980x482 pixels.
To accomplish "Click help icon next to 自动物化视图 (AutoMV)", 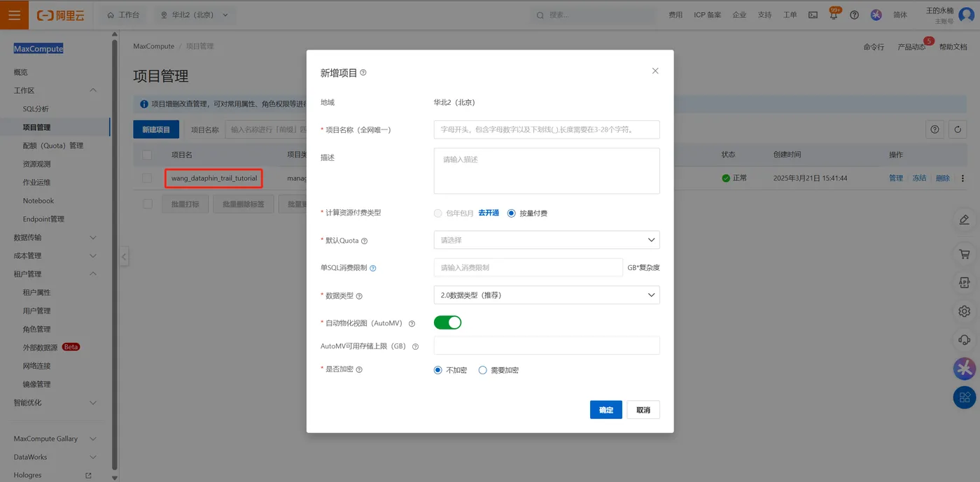I will 412,324.
